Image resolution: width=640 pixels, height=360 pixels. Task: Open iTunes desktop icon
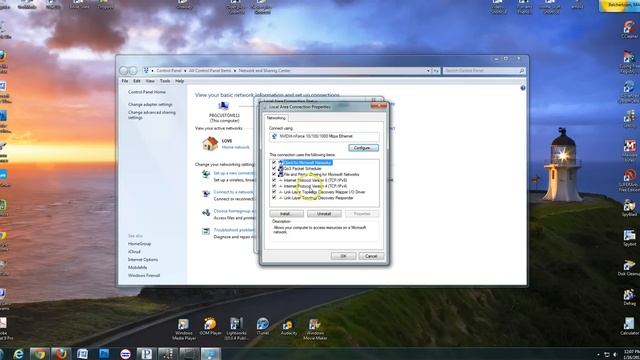[x=263, y=327]
